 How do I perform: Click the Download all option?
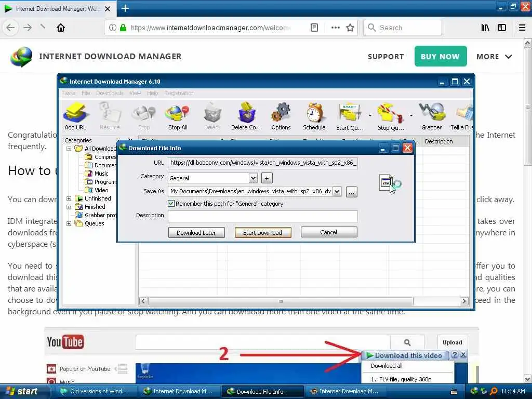(x=387, y=366)
